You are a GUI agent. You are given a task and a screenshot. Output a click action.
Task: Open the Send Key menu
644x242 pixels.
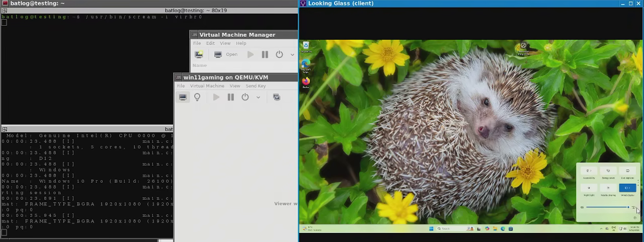[x=256, y=86]
